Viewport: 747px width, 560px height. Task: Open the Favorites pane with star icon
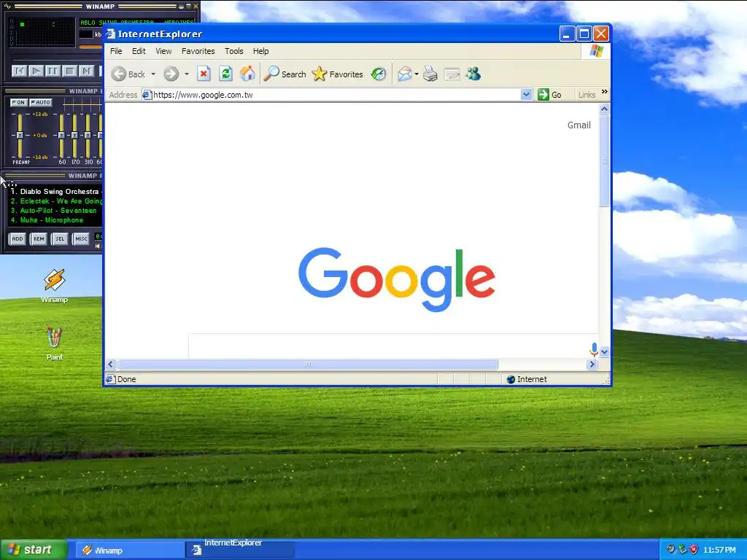point(337,74)
